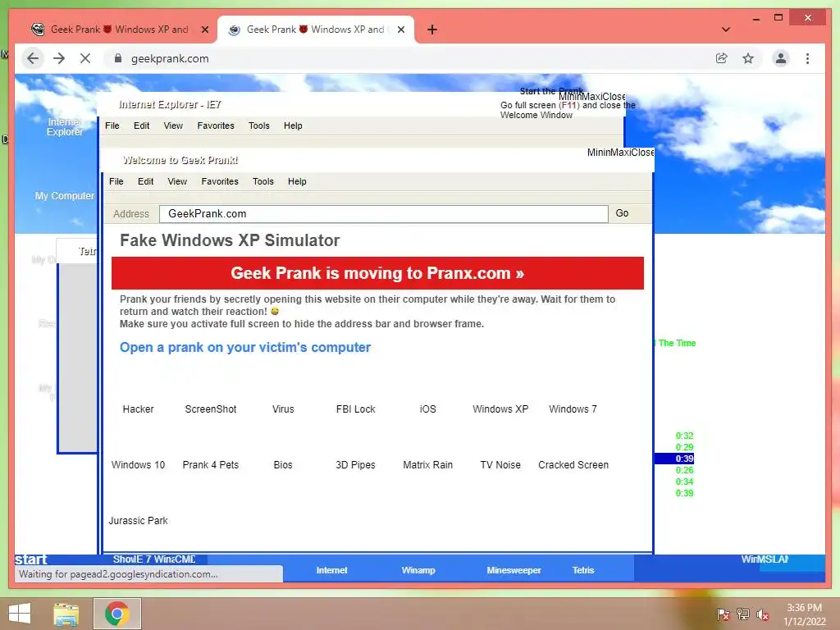The image size is (840, 630).
Task: Open My Computer desktop shortcut
Action: pos(64,196)
